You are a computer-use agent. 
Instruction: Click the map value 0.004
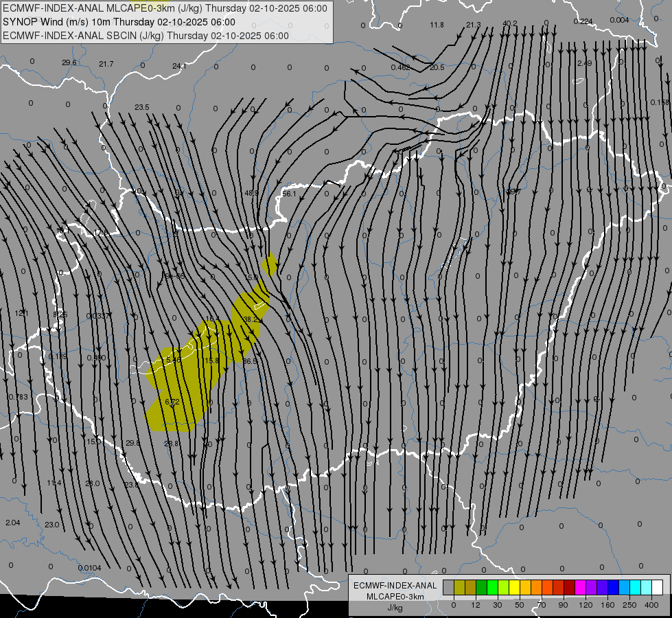[x=619, y=20]
